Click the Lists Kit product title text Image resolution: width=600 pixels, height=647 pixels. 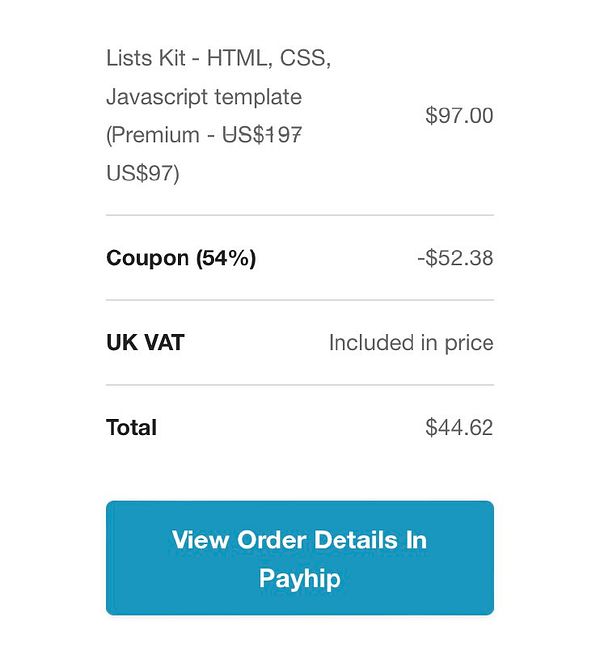[x=150, y=57]
